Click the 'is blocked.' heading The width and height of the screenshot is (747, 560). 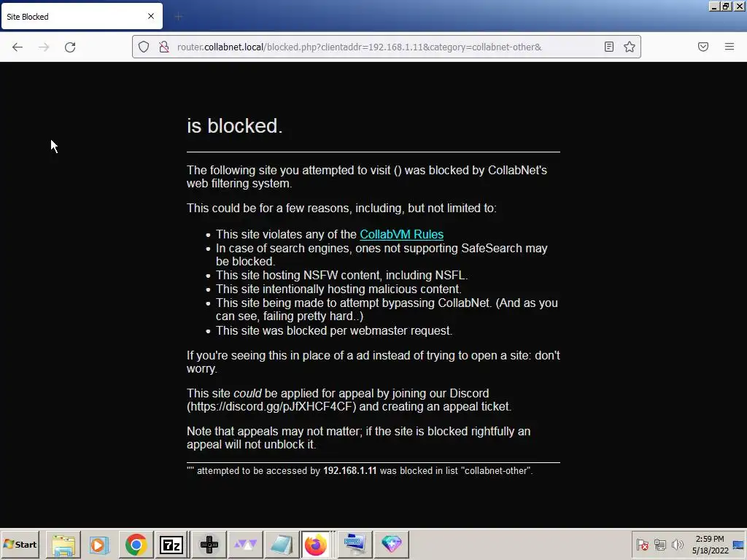click(x=234, y=125)
